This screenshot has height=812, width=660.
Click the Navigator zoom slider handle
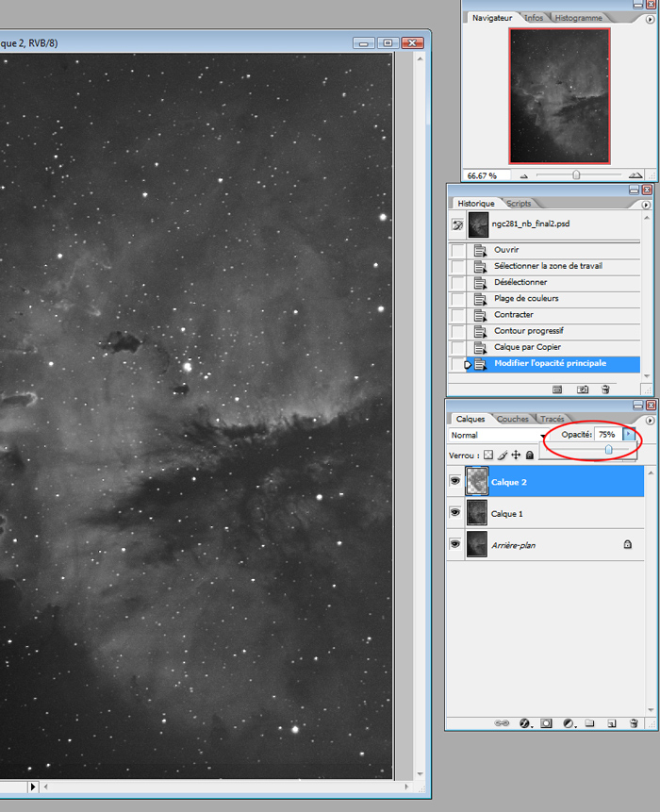tap(576, 175)
